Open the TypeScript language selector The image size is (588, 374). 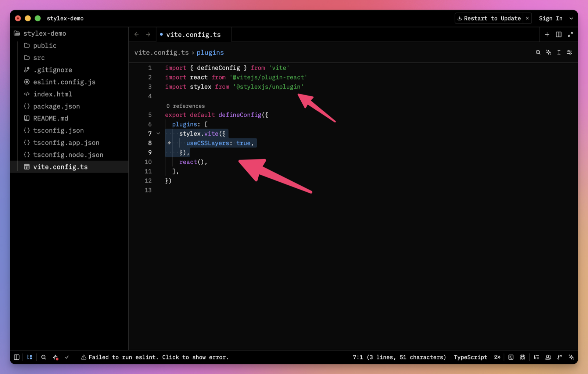(x=470, y=357)
